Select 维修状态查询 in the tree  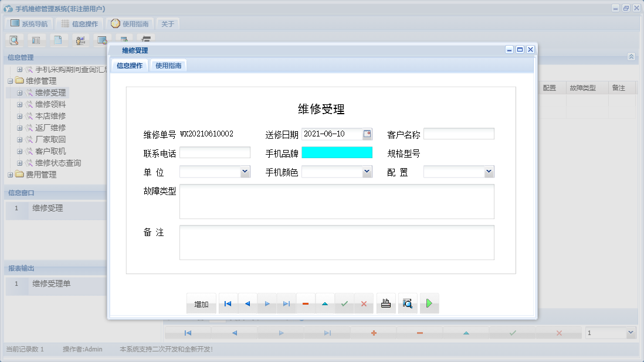pyautogui.click(x=58, y=163)
